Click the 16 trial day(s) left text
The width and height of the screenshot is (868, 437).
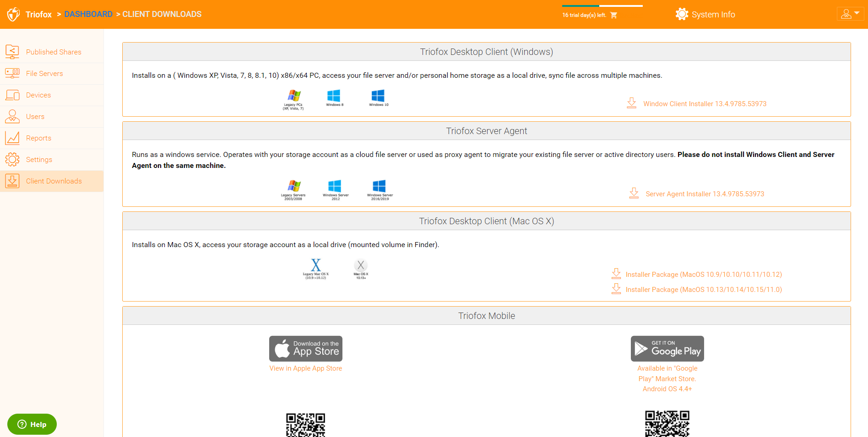[x=584, y=15]
